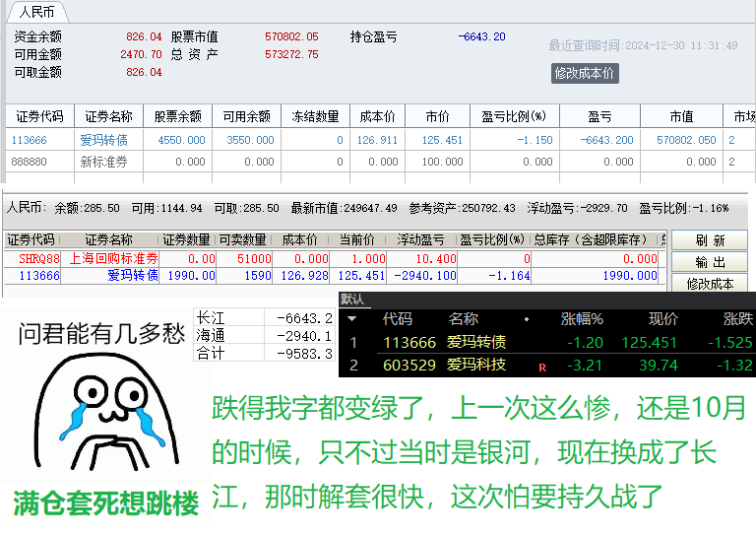
Task: Click the 39.74 current price value
Action: pos(659,366)
